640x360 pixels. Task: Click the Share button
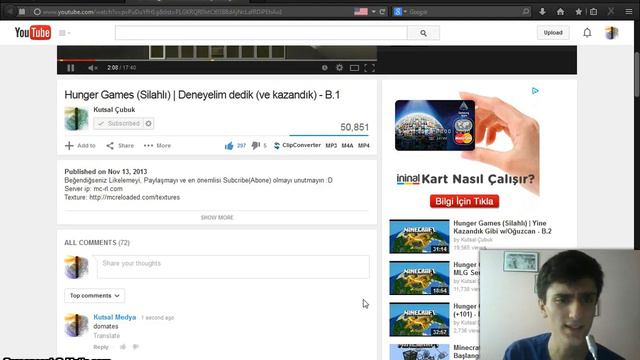coord(120,145)
